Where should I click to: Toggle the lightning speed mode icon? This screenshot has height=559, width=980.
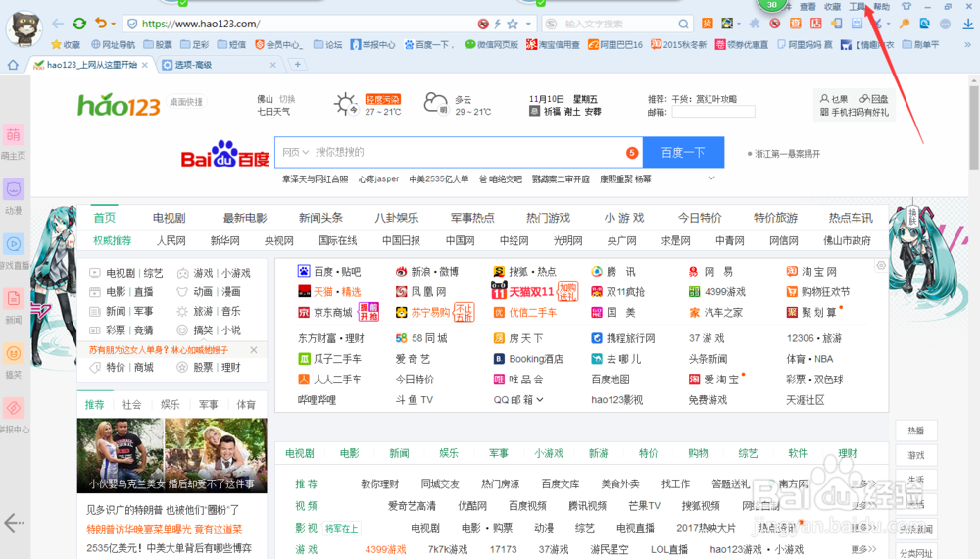tap(498, 24)
